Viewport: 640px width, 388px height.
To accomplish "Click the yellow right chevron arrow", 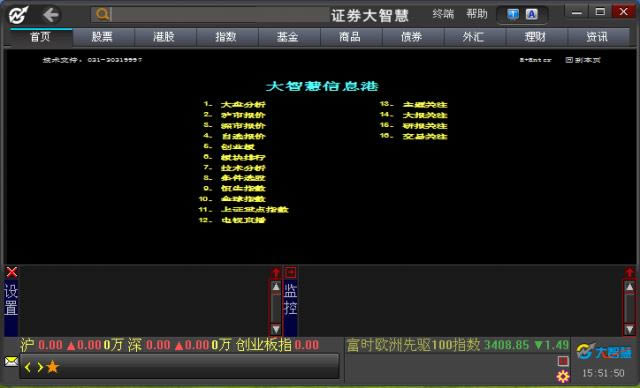I will click(40, 367).
